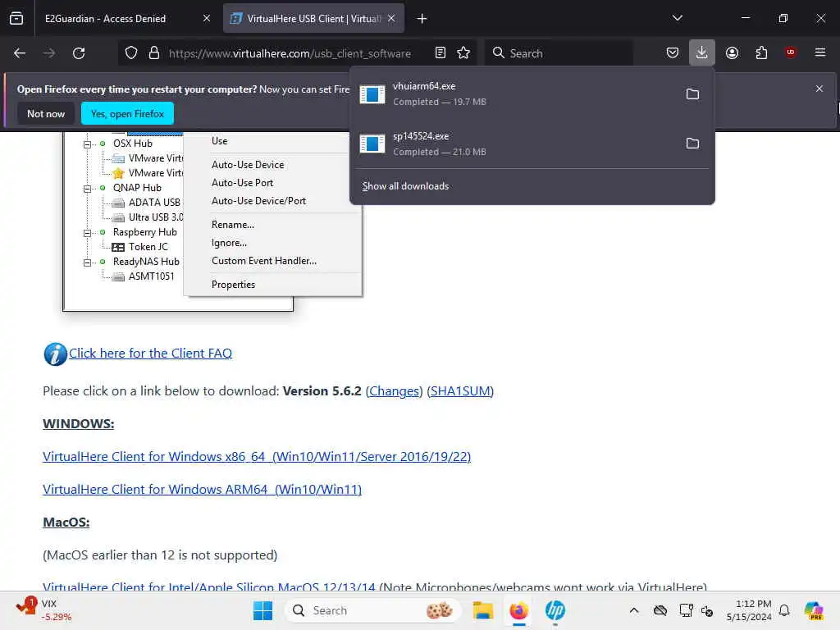The height and width of the screenshot is (630, 840).
Task: Open the vhuiarm64.exe downloaded file
Action: (514, 94)
